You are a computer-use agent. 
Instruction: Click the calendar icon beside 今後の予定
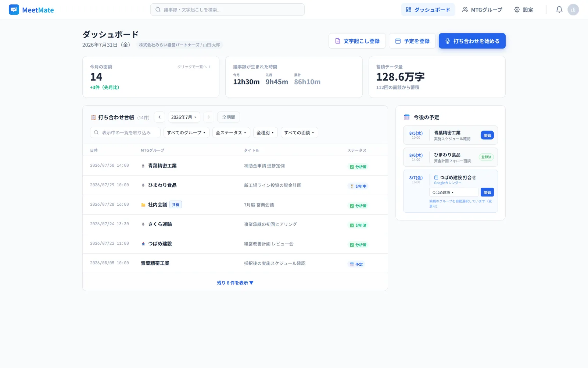[407, 117]
